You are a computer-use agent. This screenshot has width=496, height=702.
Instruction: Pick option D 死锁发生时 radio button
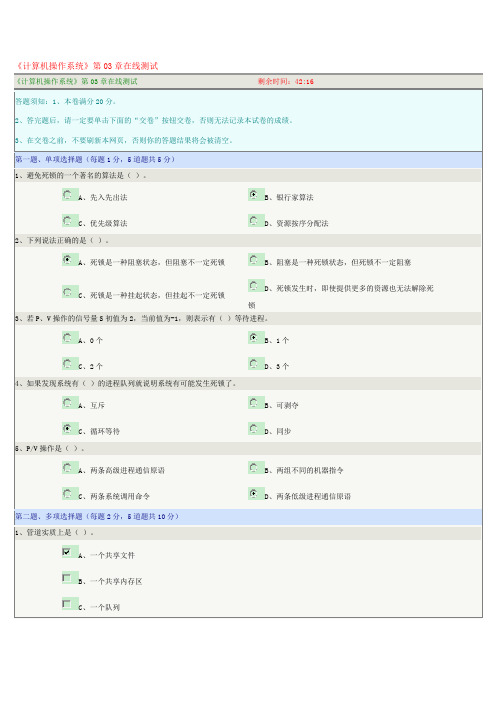(254, 286)
